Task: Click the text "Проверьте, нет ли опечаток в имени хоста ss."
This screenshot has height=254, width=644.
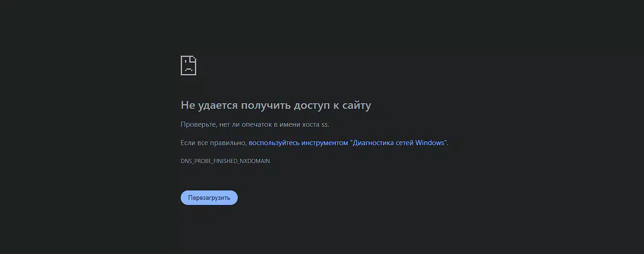Action: 255,125
